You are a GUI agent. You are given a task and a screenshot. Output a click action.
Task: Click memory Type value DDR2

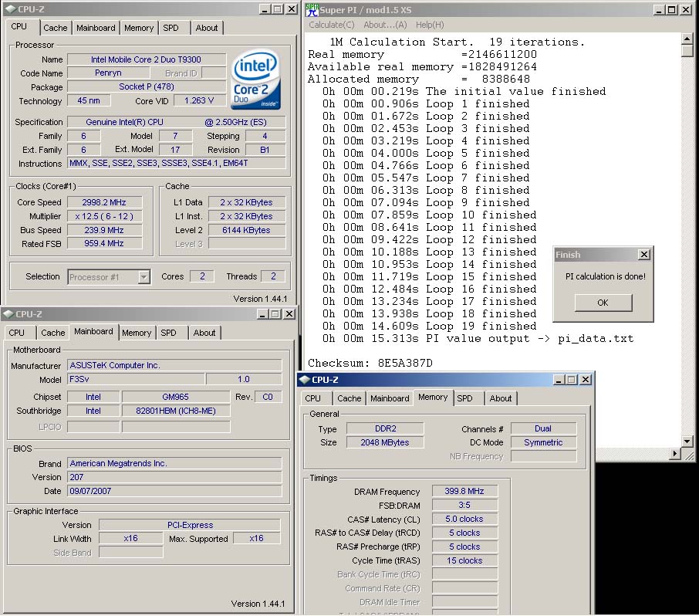coord(385,428)
